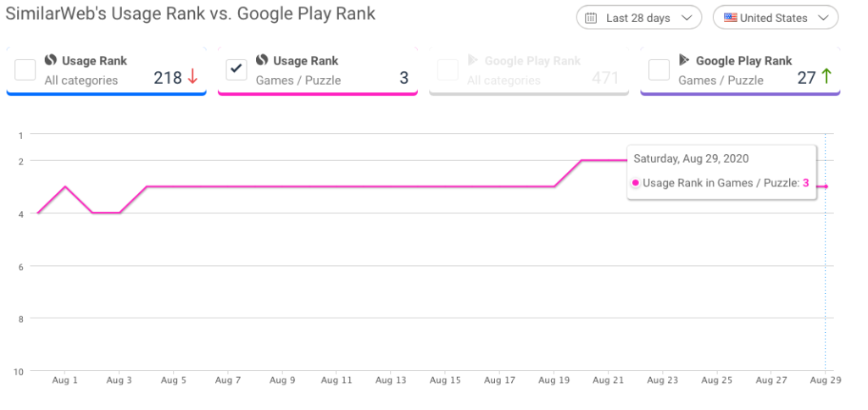Screen dimensions: 868x410
Task: Click the Usage Rank value 3
Action: click(403, 78)
